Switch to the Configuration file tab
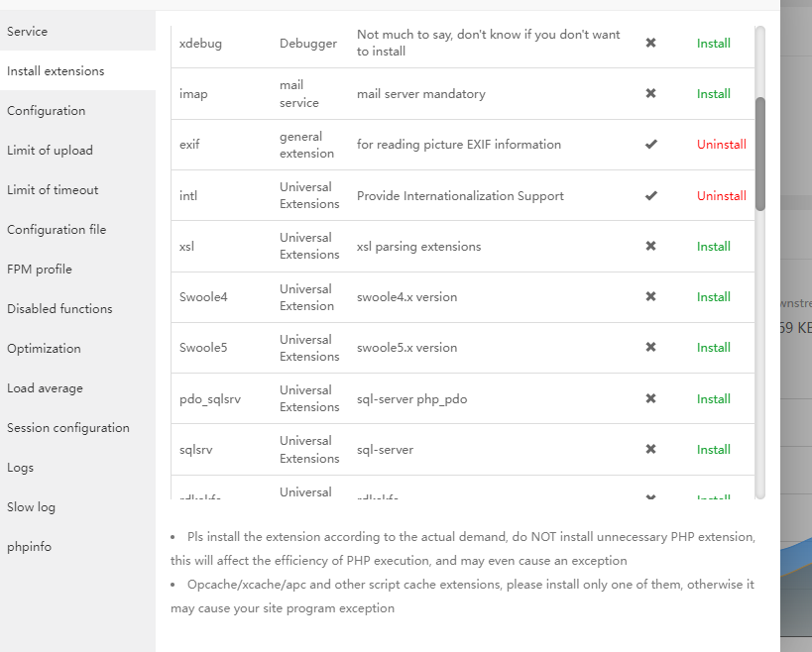 coord(57,229)
